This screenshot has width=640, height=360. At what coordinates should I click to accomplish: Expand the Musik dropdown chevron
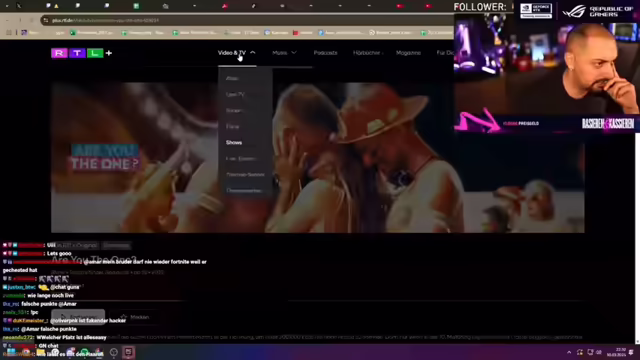(x=294, y=53)
